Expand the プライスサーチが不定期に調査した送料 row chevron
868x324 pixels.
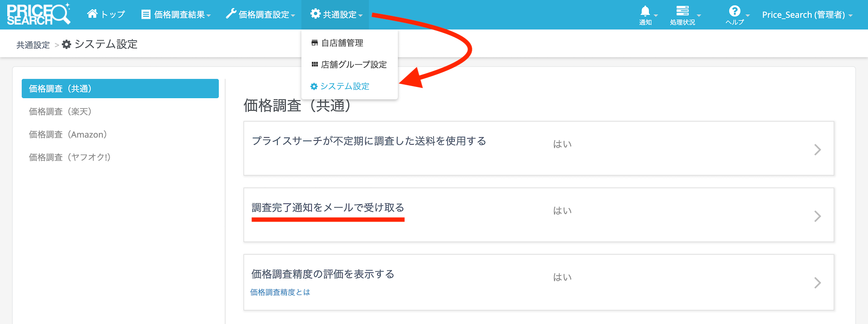pos(817,150)
